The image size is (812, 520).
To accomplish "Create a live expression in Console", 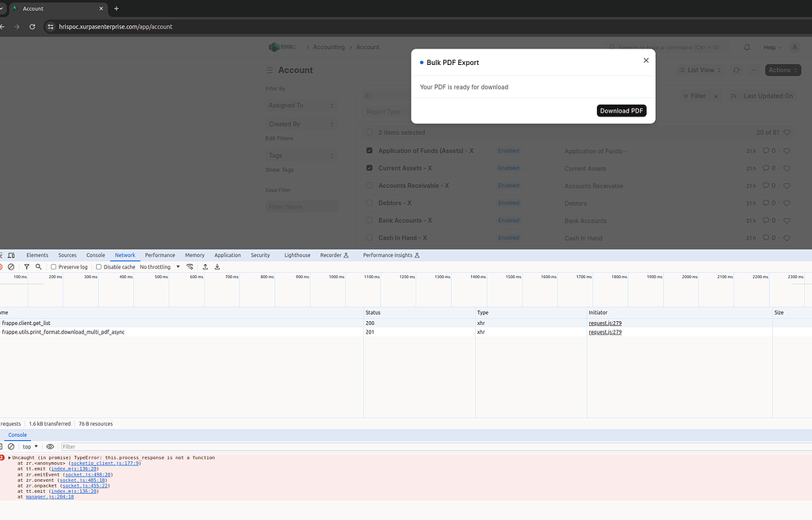I will (x=50, y=446).
